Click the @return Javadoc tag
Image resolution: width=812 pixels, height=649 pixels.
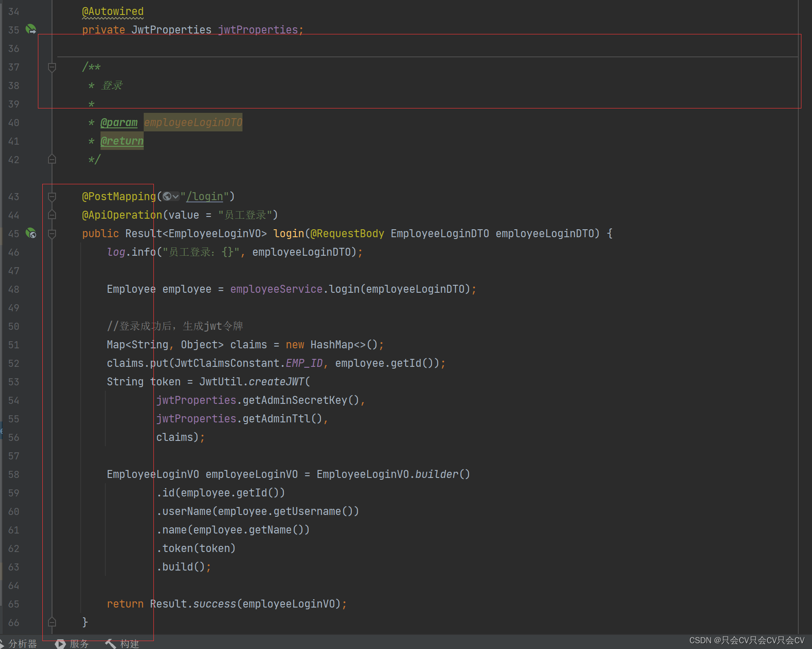click(x=122, y=141)
